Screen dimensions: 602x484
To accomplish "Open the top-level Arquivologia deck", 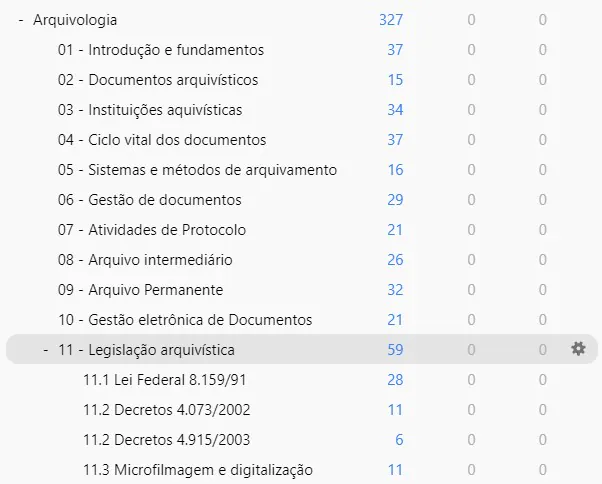I will point(75,20).
